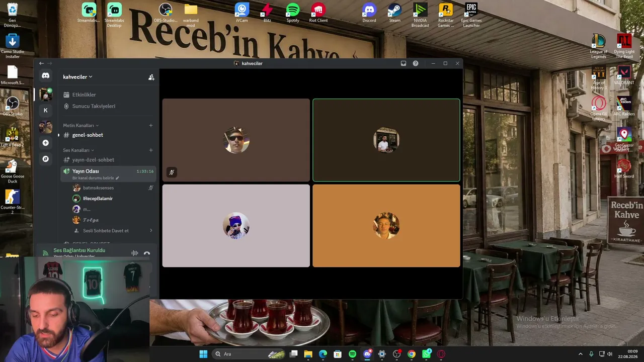Screen dimensions: 644x362
Task: Show hidden system tray icons chevron
Action: click(x=580, y=354)
